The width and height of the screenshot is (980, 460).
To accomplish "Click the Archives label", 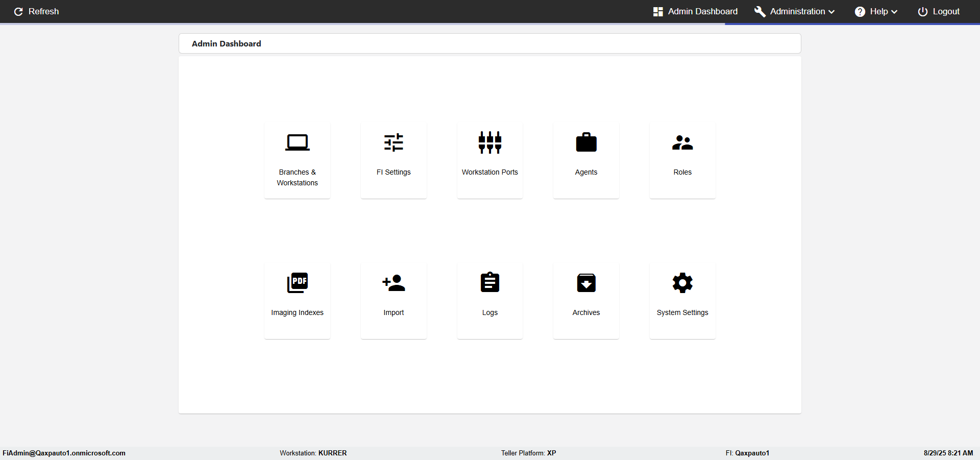I will point(586,312).
